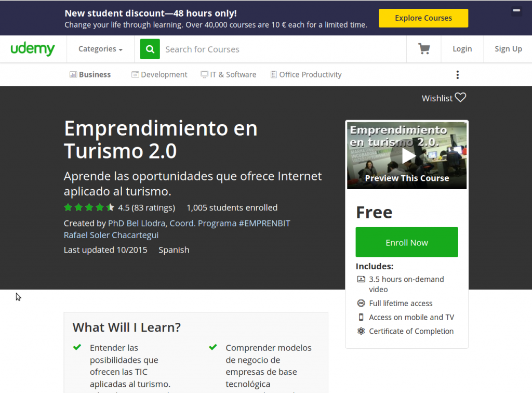Click the Login link
Image resolution: width=532 pixels, height=393 pixels.
[462, 49]
